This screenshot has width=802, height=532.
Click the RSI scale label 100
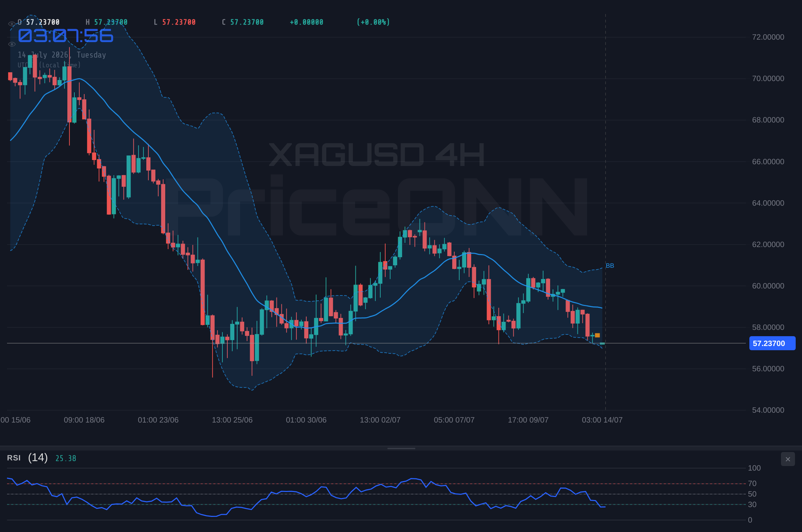coord(754,468)
